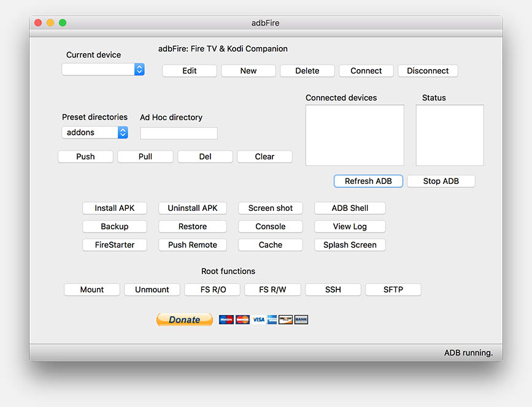The width and height of the screenshot is (532, 407).
Task: Click the 'Ad Hoc directory' label
Action: click(171, 117)
